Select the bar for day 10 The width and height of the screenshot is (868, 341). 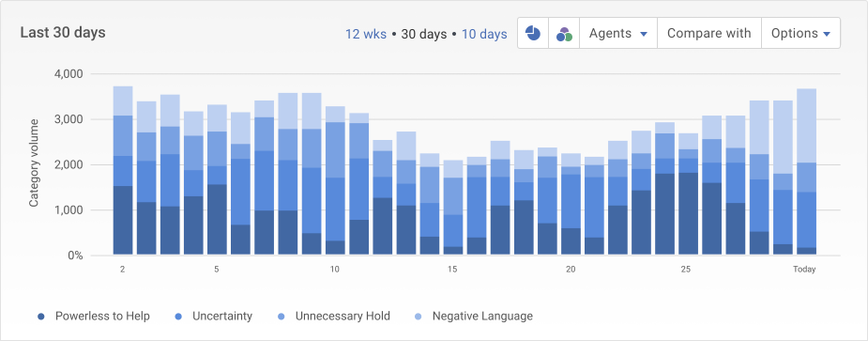[x=335, y=180]
